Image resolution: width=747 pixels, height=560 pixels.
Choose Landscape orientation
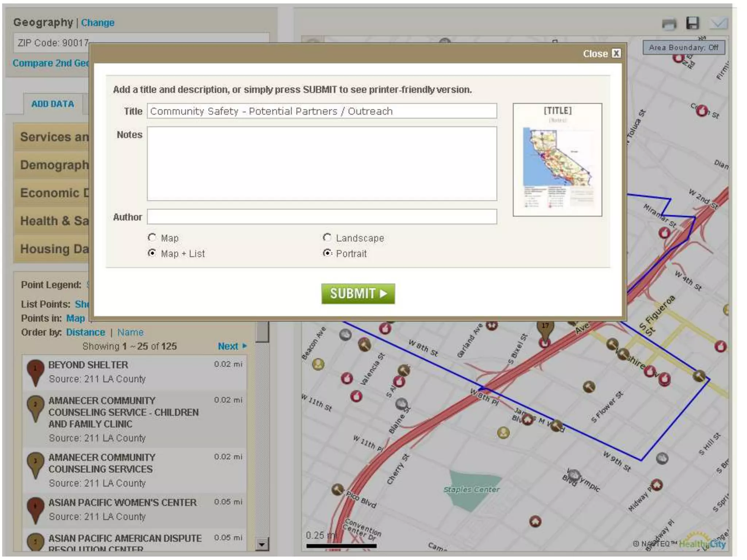click(327, 237)
